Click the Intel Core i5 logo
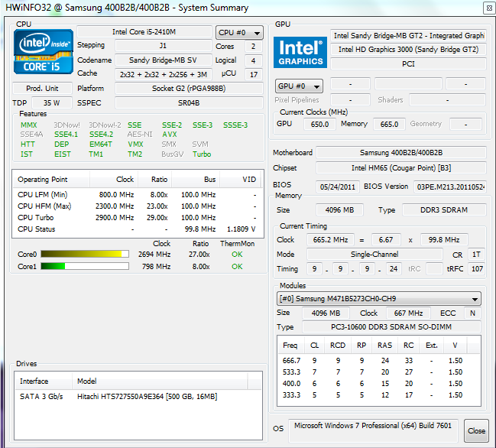 [x=44, y=51]
